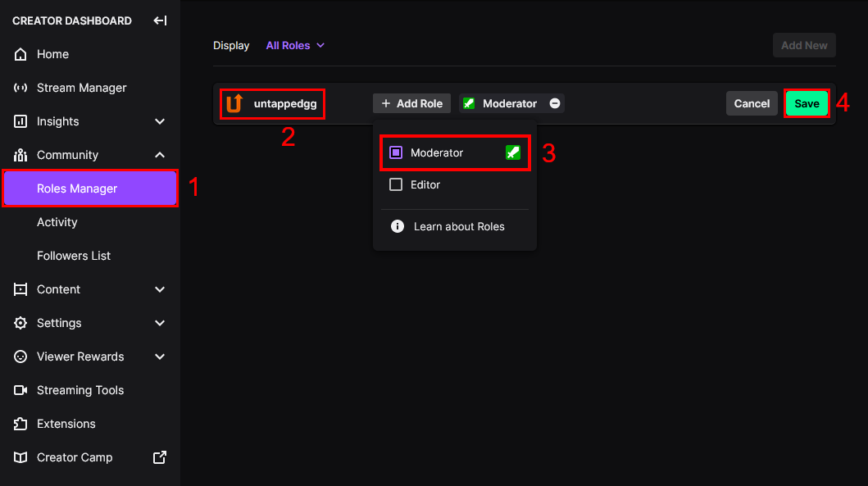The width and height of the screenshot is (868, 486).
Task: Click untappedgg's orange avatar icon
Action: (235, 103)
